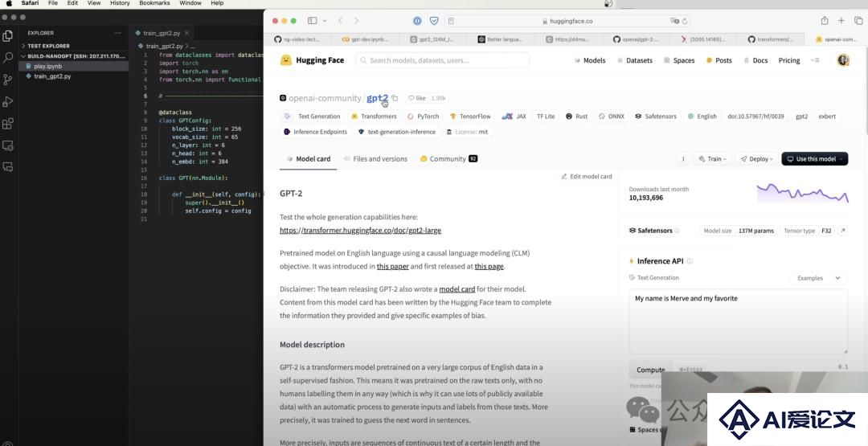The width and height of the screenshot is (868, 446).
Task: Open Source Control view in VS Code
Action: pos(8,80)
